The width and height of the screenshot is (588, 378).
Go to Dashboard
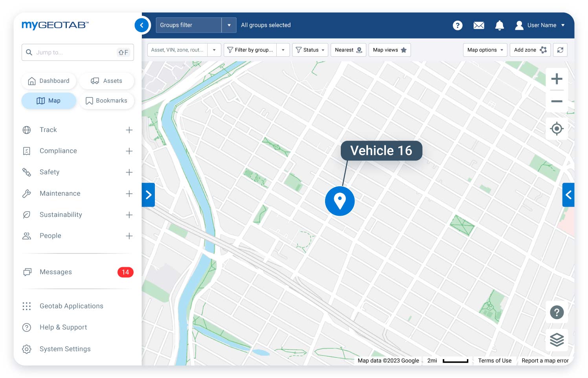click(x=49, y=81)
